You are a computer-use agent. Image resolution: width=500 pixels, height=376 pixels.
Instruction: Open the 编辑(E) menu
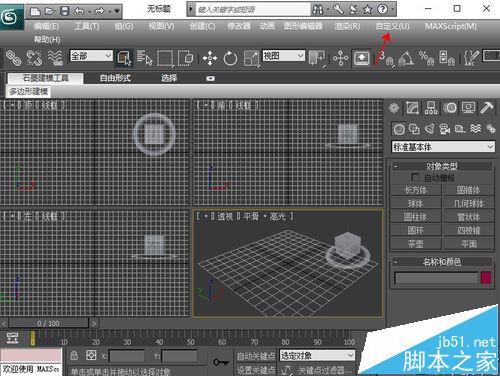46,26
